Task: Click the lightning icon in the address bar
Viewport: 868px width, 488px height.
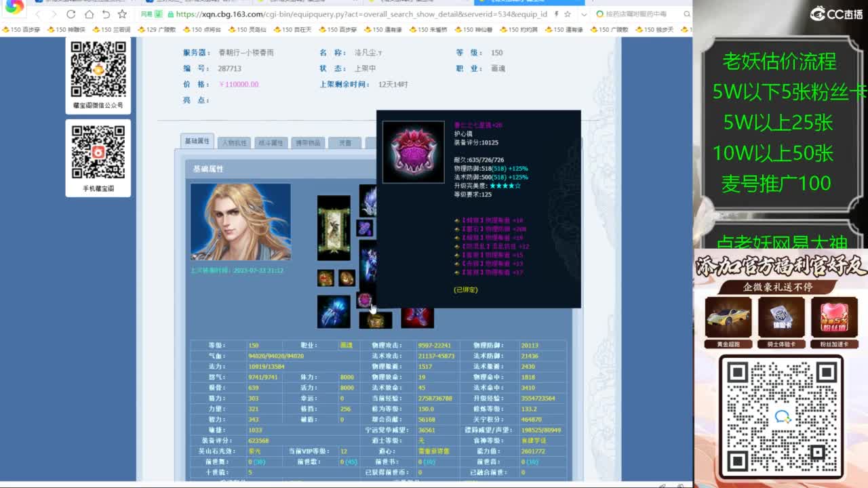Action: [x=556, y=14]
